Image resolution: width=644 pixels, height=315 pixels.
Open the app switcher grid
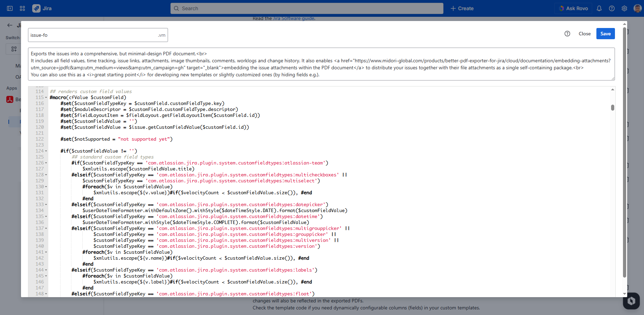click(22, 8)
